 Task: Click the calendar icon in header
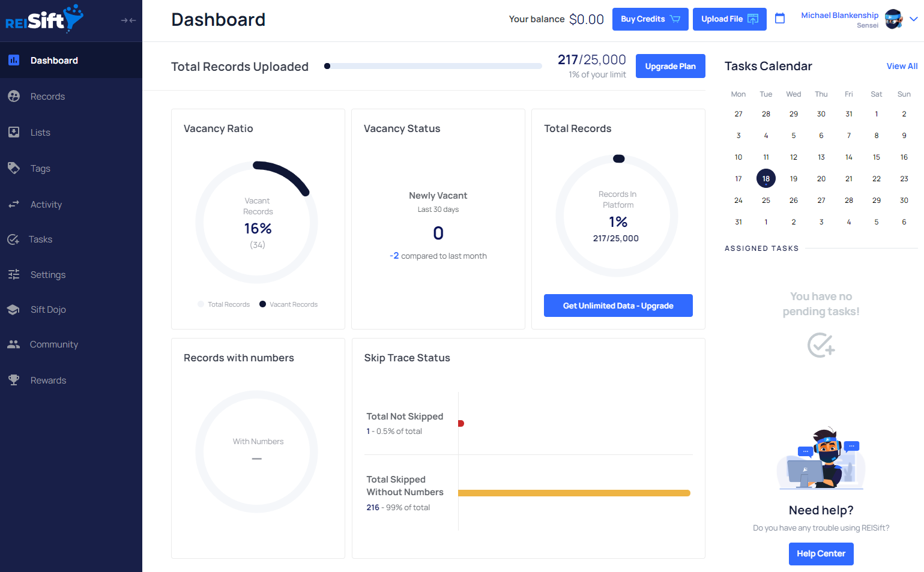[x=780, y=19]
